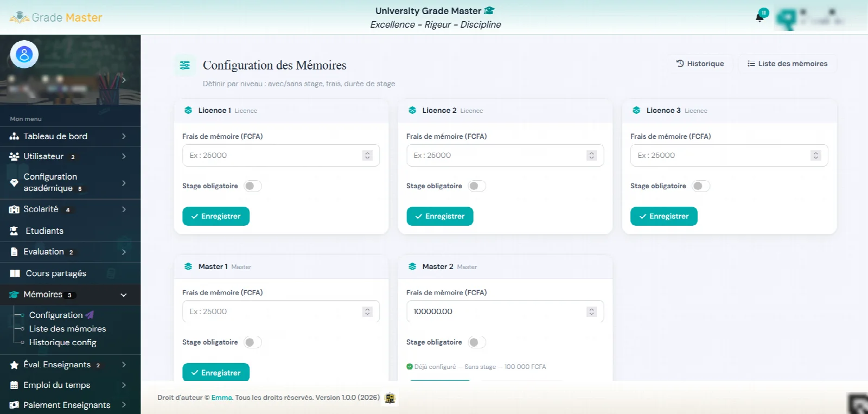Click the Liste des mémoires header button
The height and width of the screenshot is (414, 868).
click(787, 63)
